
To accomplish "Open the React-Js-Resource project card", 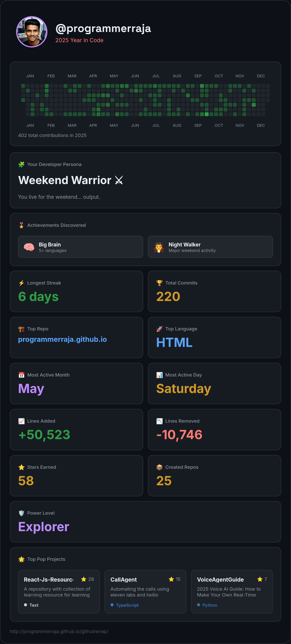I will (x=59, y=591).
